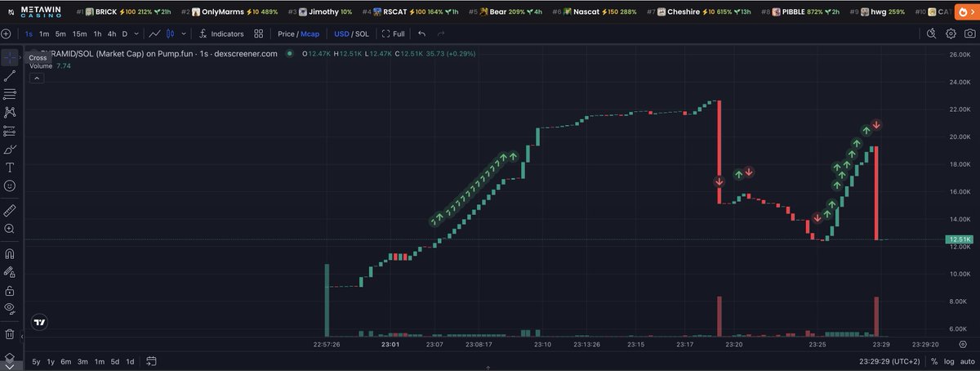This screenshot has width=980, height=371.
Task: Select the Trend Line drawing tool
Action: [10, 76]
